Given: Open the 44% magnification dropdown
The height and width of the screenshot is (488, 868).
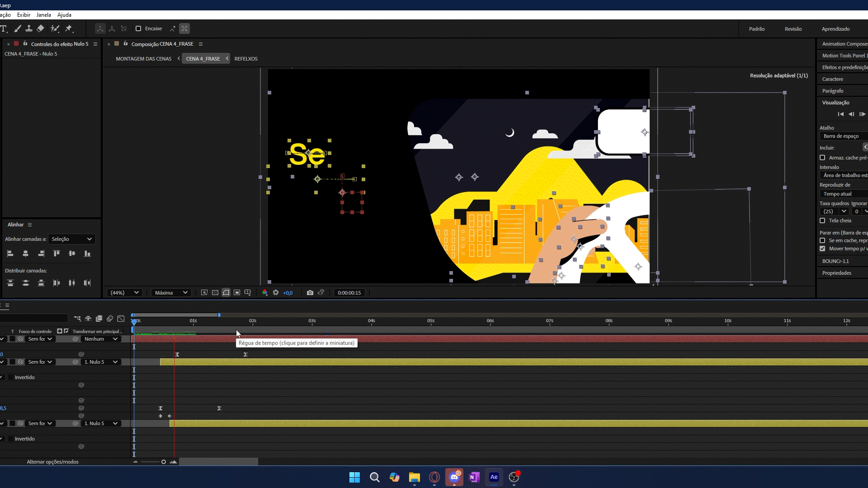Looking at the screenshot, I should click(125, 293).
